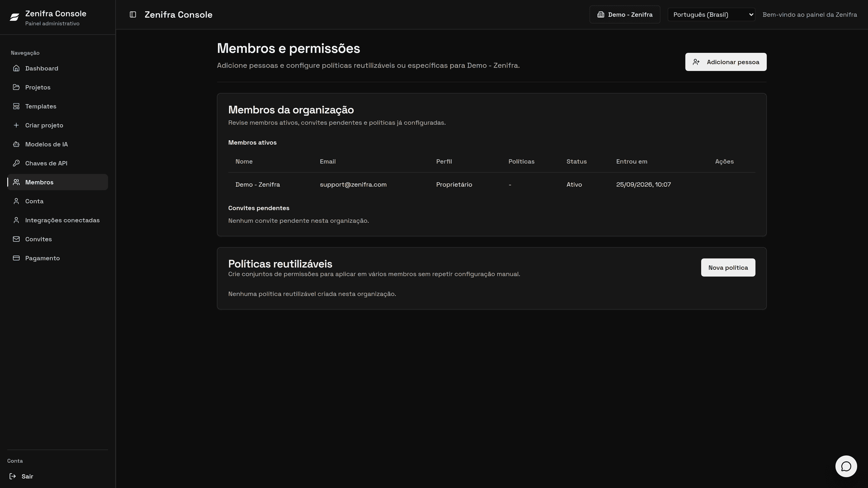Click Nenhuma política reutilizável criada message
The image size is (868, 488).
point(312,294)
